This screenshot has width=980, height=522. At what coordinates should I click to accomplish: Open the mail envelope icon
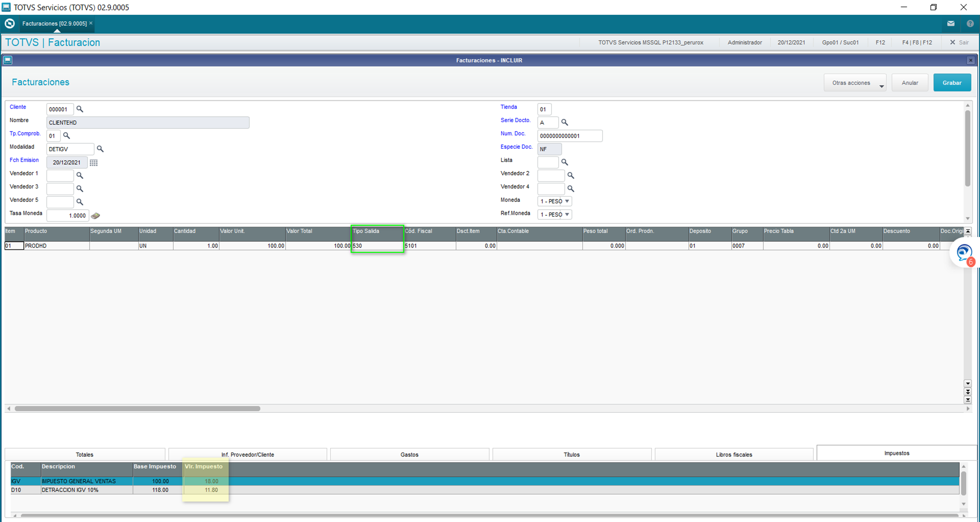[951, 24]
